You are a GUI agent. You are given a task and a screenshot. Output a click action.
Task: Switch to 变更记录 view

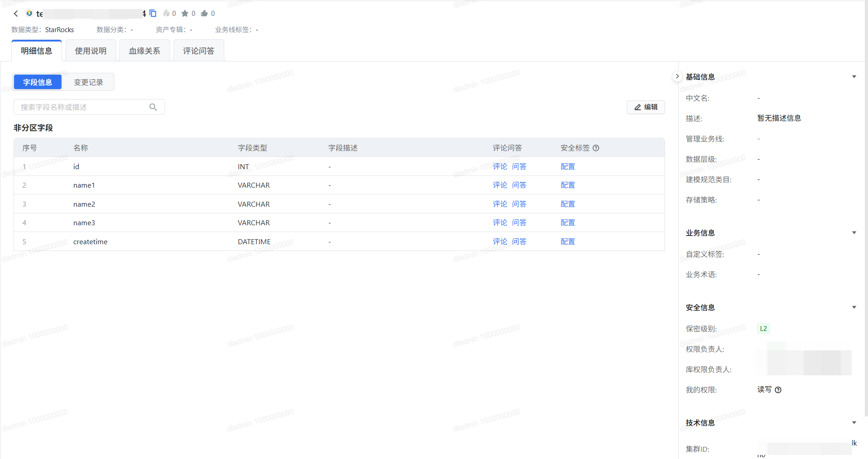click(89, 82)
